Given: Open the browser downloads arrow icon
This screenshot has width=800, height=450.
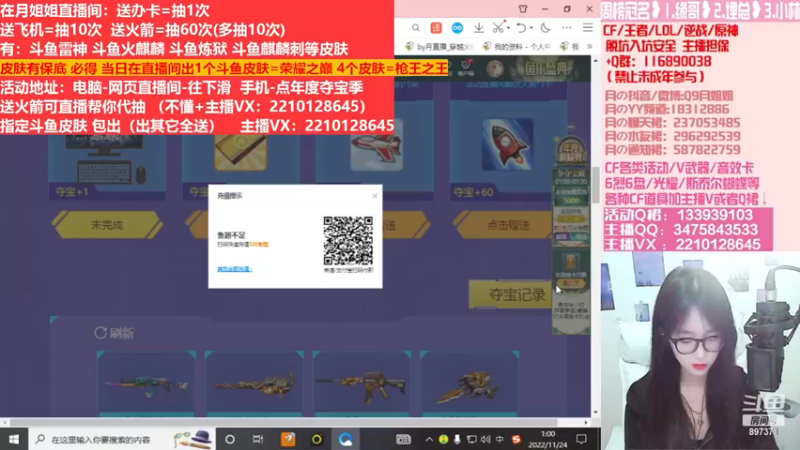Looking at the screenshot, I should [x=479, y=28].
